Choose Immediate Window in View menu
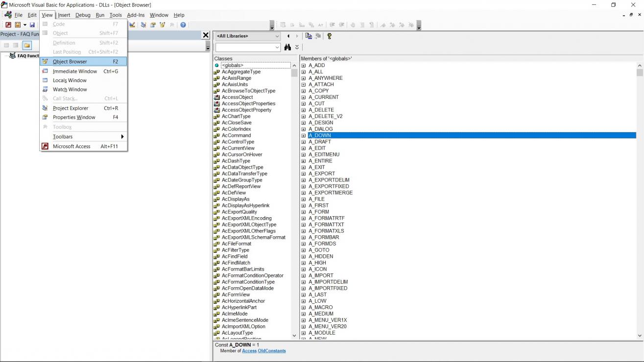The image size is (644, 362). point(83,71)
